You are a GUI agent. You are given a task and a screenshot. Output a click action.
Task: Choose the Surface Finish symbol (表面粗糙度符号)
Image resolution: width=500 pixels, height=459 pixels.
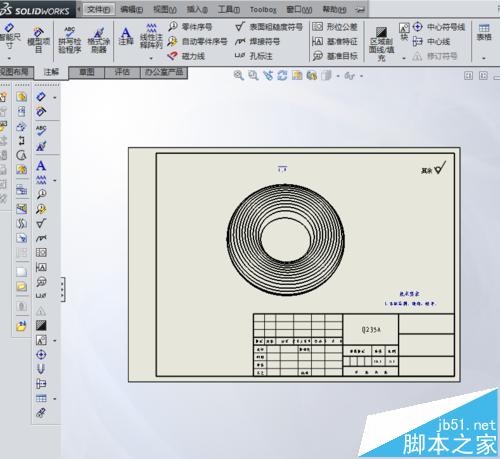pos(269,27)
